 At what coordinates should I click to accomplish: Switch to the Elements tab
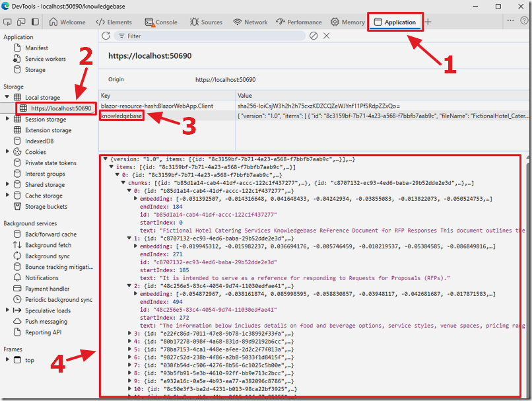pyautogui.click(x=114, y=22)
